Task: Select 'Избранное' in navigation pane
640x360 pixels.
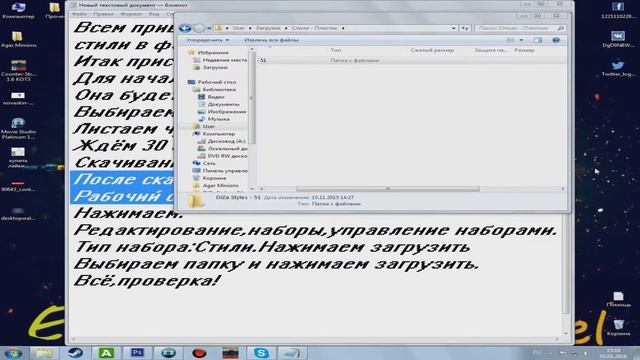Action: point(213,53)
